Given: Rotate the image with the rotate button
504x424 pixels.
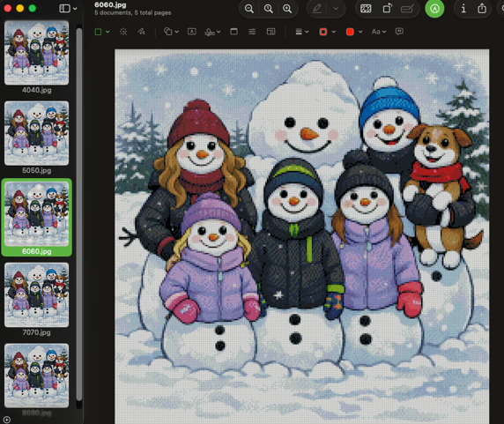Looking at the screenshot, I should [x=388, y=9].
